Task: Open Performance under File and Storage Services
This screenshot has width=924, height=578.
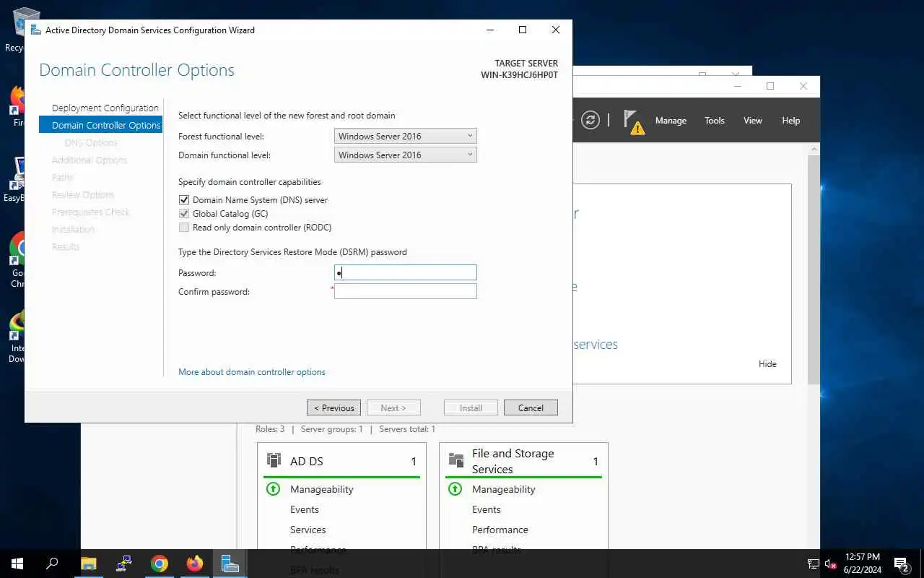Action: pyautogui.click(x=500, y=530)
